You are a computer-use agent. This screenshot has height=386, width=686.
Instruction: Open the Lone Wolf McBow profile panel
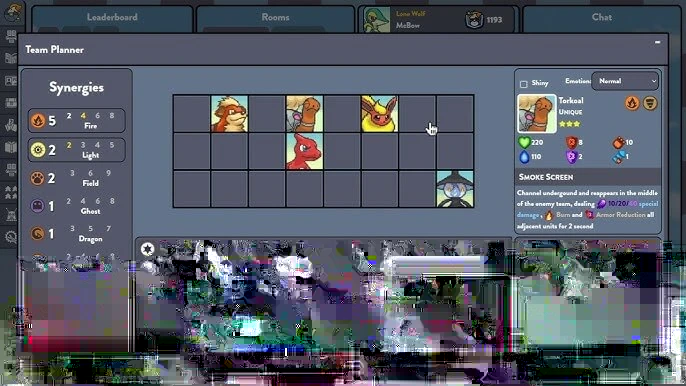[x=438, y=20]
